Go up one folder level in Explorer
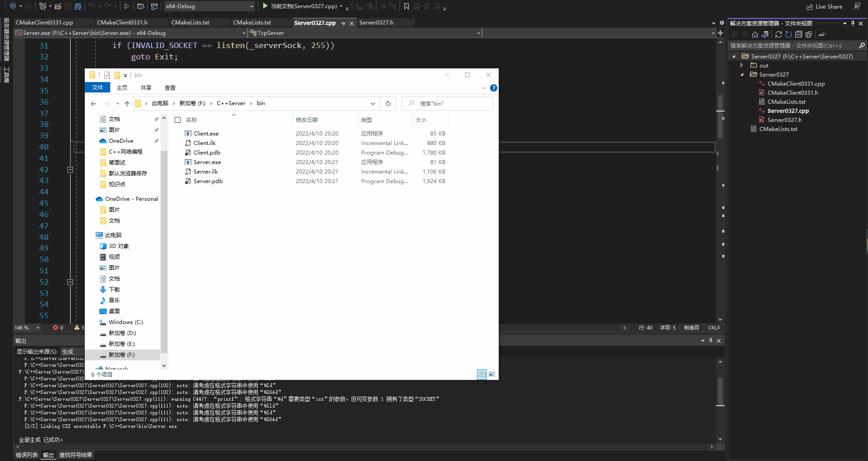Image resolution: width=868 pixels, height=461 pixels. pos(127,103)
